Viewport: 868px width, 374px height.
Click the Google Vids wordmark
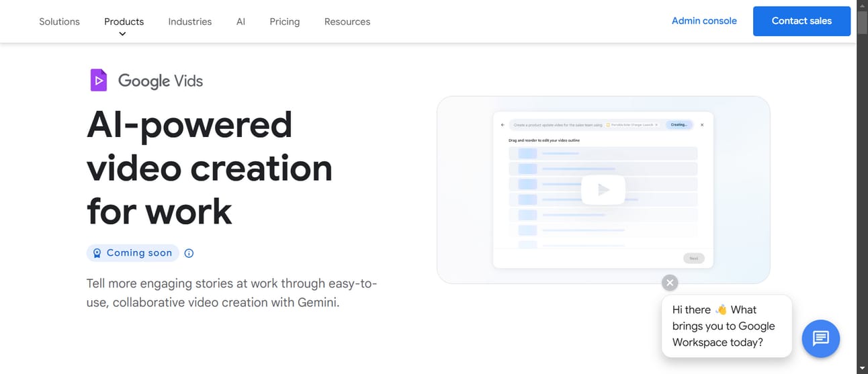[161, 81]
